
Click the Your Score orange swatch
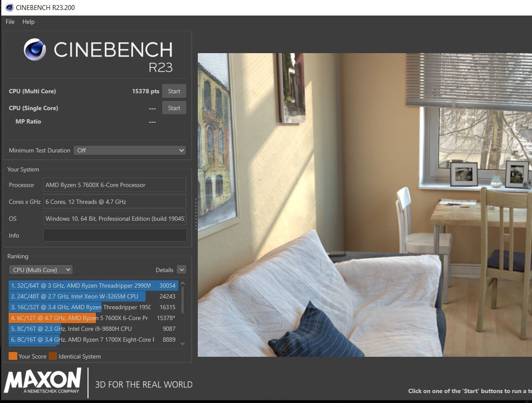(x=13, y=356)
